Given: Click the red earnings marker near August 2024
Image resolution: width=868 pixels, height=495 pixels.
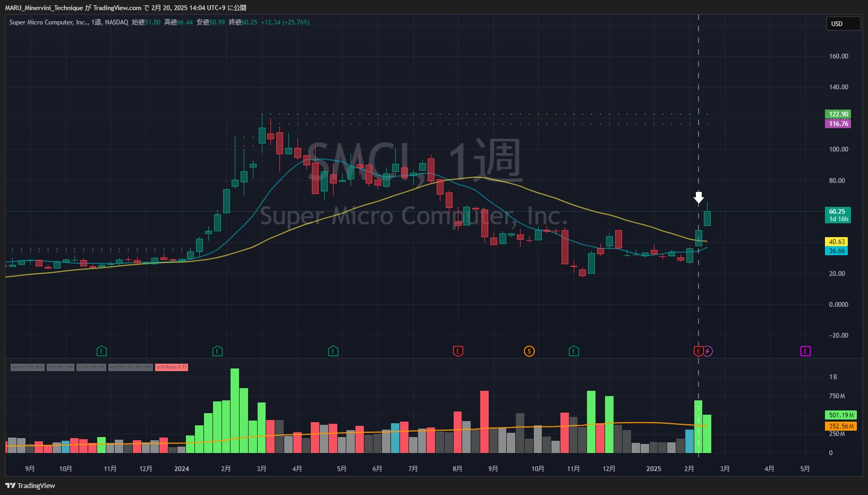Looking at the screenshot, I should pos(458,351).
